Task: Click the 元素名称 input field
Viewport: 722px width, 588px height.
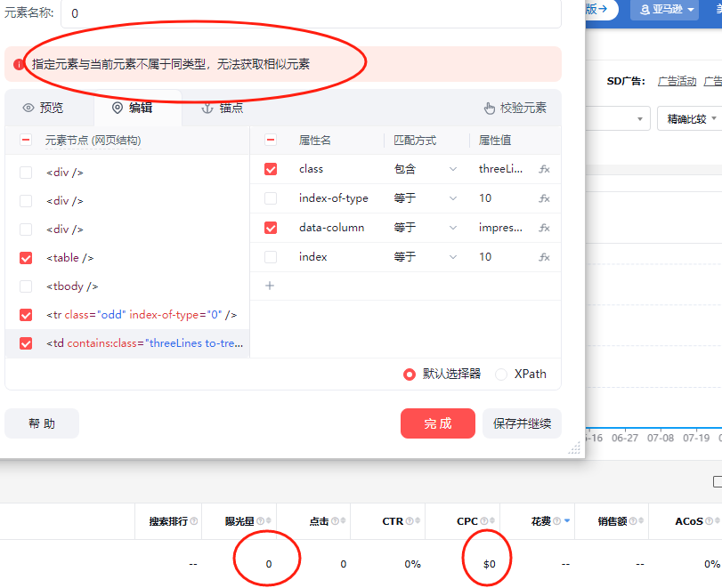Action: click(311, 13)
